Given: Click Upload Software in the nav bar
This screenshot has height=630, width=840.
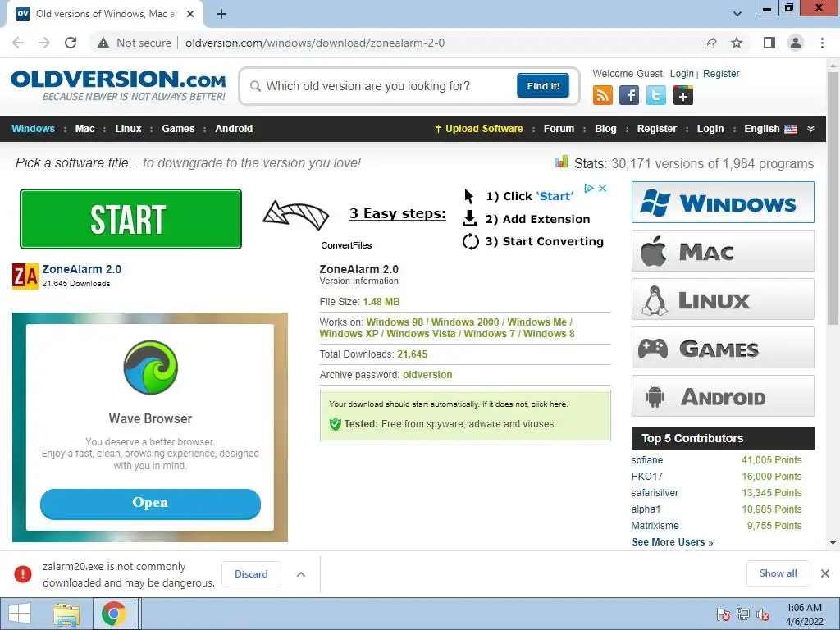Looking at the screenshot, I should [478, 129].
